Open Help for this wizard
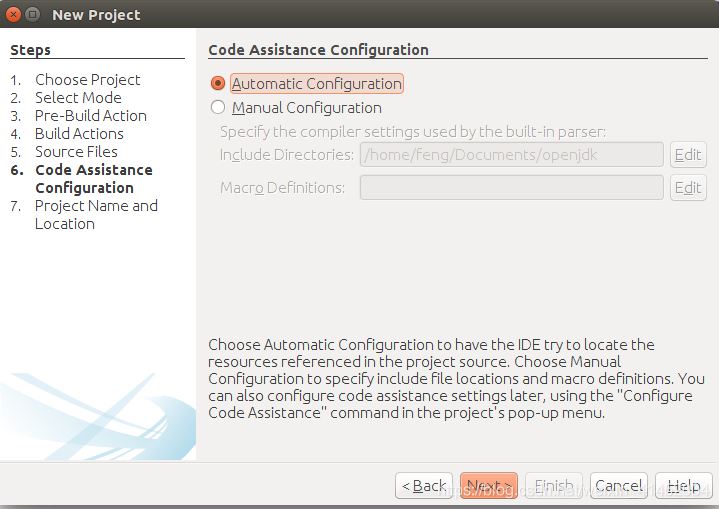This screenshot has height=509, width=719. (x=684, y=486)
